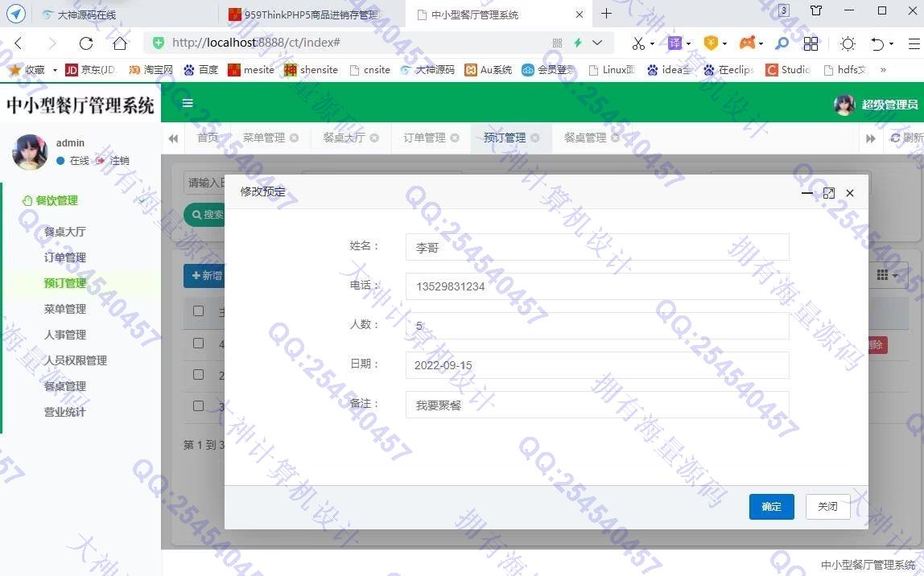924x576 pixels.
Task: Open the address bar dropdown chevron
Action: click(x=597, y=43)
